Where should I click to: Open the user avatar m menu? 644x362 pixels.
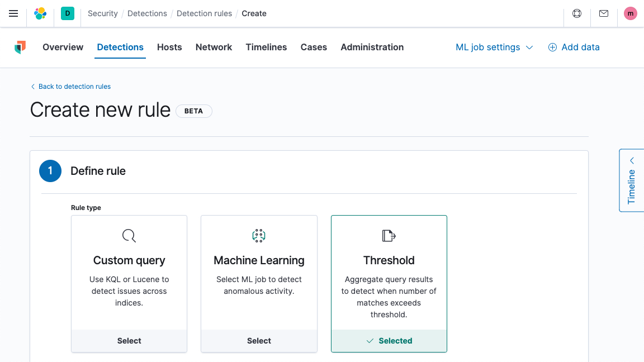631,13
